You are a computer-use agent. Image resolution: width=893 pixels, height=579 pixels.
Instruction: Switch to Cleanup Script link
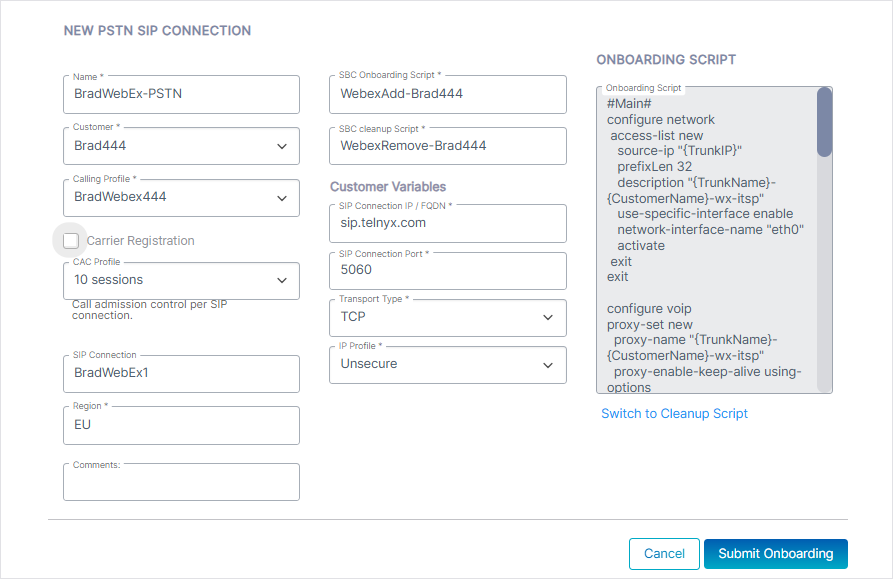pos(674,414)
